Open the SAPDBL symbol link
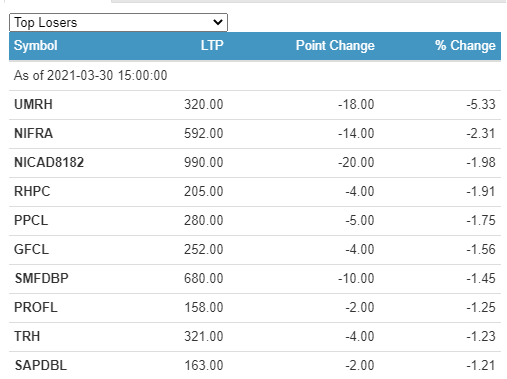This screenshot has width=507, height=379. tap(41, 366)
